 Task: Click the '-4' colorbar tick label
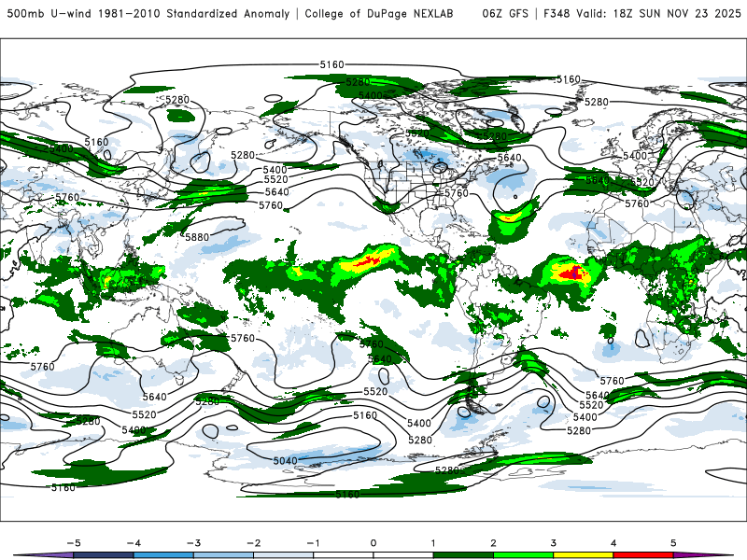pyautogui.click(x=134, y=543)
